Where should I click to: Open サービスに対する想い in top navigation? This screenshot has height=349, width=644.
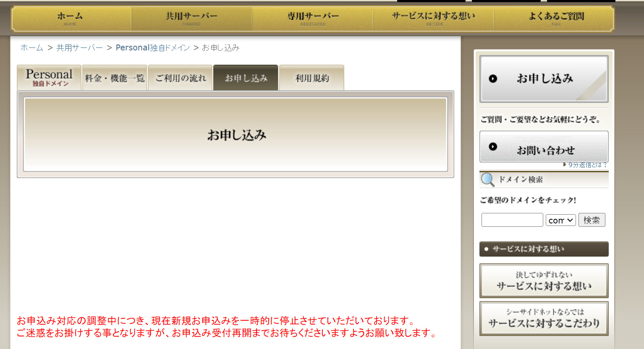434,19
